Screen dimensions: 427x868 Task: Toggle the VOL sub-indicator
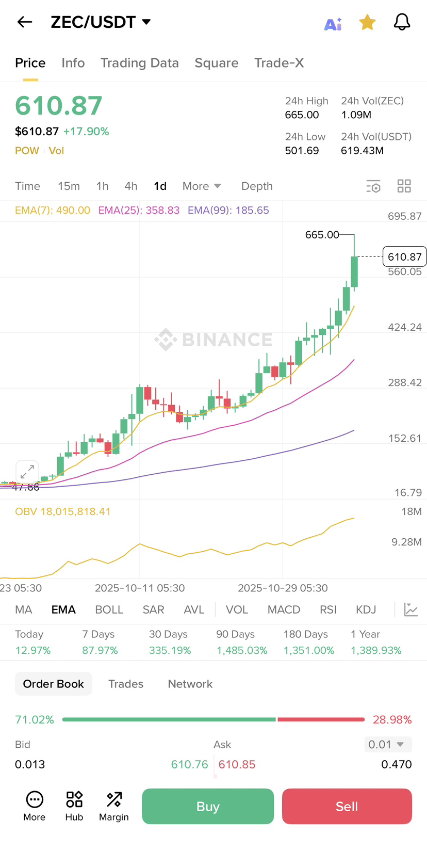point(237,609)
